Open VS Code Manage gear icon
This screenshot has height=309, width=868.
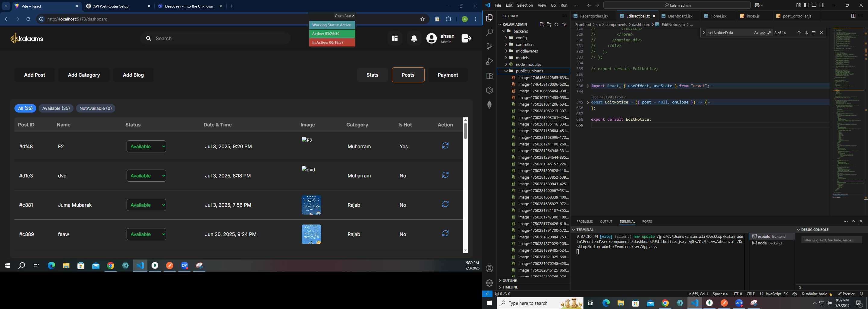click(x=489, y=283)
